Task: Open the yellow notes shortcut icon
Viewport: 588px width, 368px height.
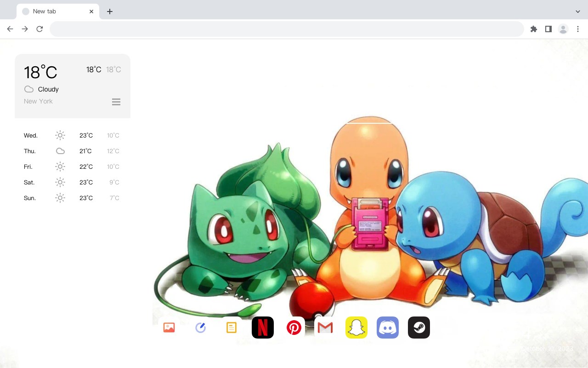Action: tap(232, 328)
